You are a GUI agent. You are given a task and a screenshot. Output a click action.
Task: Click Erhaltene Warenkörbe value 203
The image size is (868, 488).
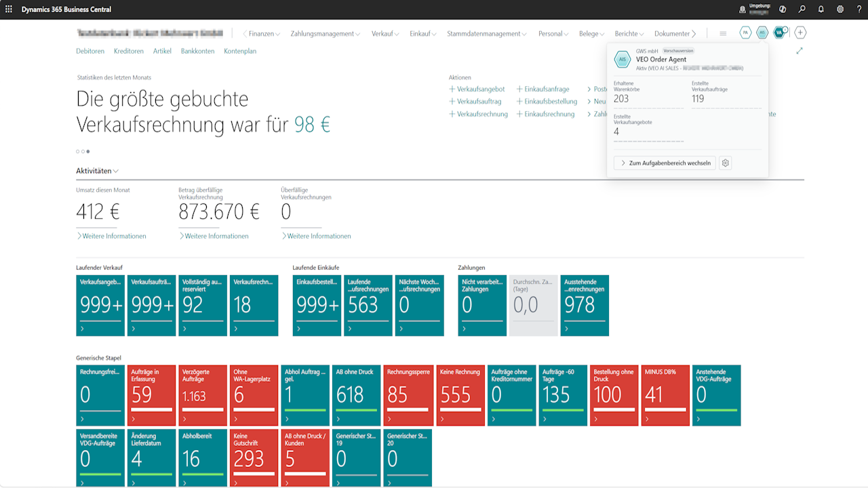621,99
